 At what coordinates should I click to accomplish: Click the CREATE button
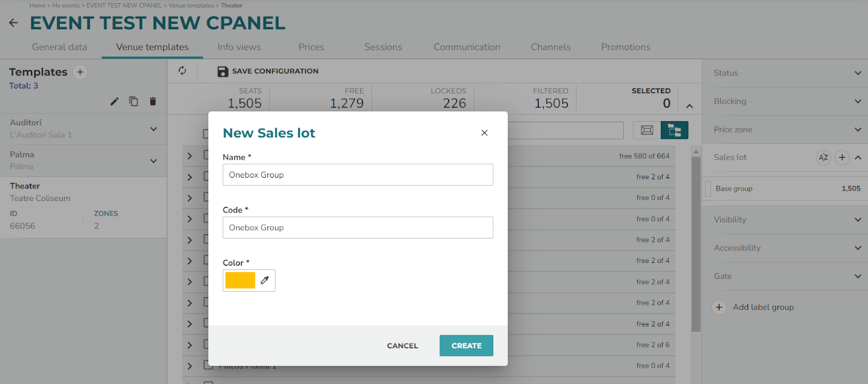[467, 345]
